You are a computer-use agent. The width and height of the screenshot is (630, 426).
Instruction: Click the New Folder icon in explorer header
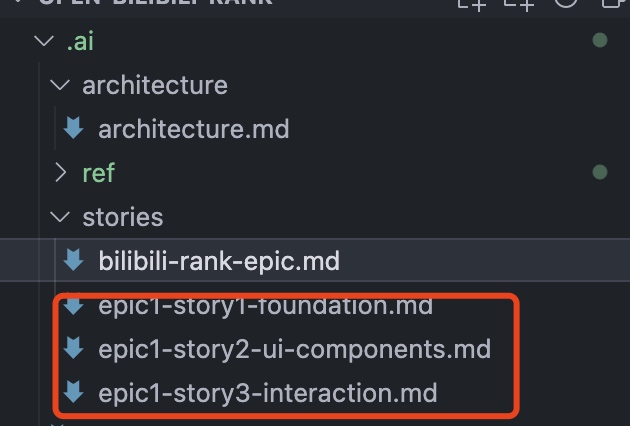click(519, 5)
